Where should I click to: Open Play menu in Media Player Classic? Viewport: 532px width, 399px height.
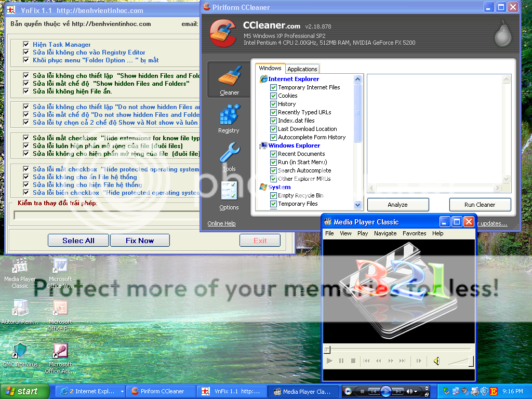(x=363, y=233)
